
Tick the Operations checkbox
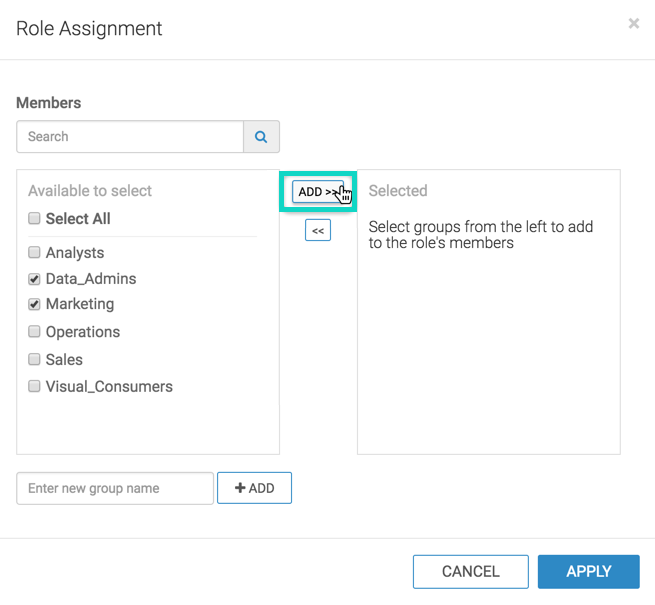[x=34, y=331]
